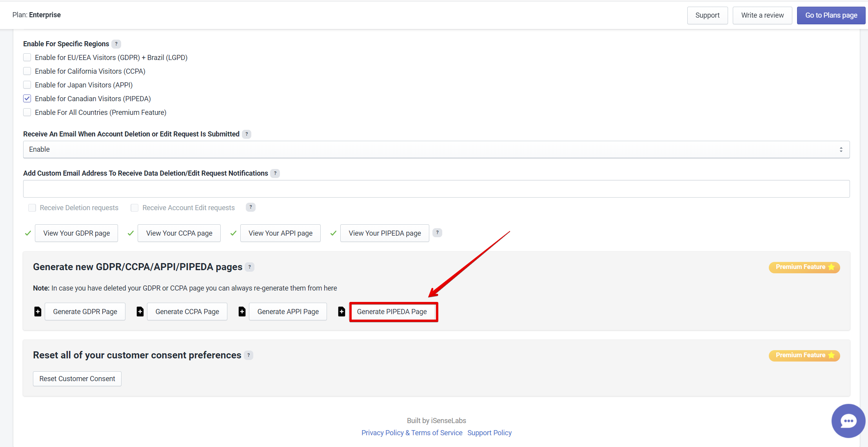Check Enable for Japan Visitors (APPI)
The width and height of the screenshot is (868, 447).
click(x=27, y=85)
